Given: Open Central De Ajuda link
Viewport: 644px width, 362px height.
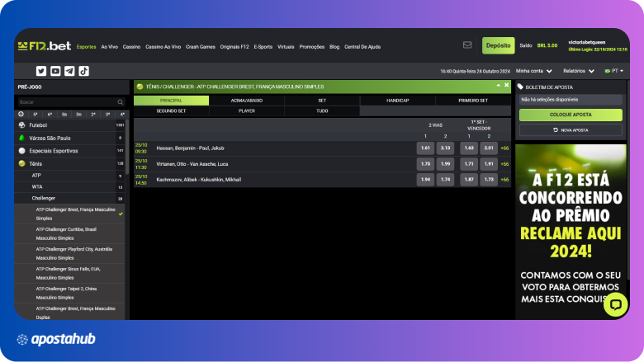Looking at the screenshot, I should click(x=362, y=47).
